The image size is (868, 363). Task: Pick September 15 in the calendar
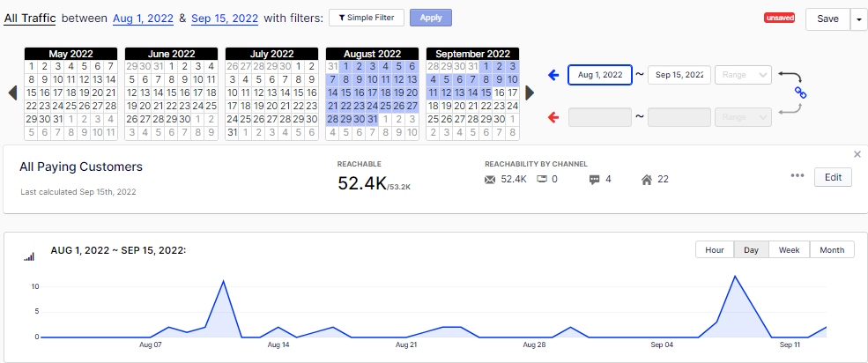pos(486,93)
